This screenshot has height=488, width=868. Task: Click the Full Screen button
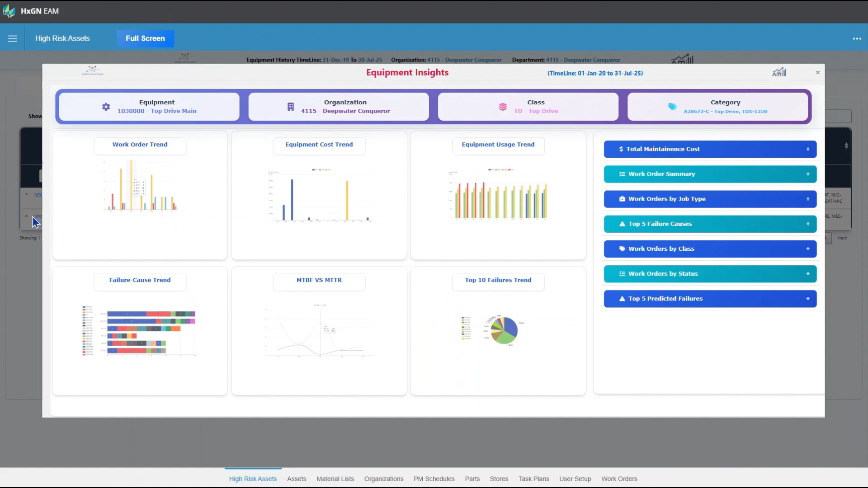tap(145, 38)
